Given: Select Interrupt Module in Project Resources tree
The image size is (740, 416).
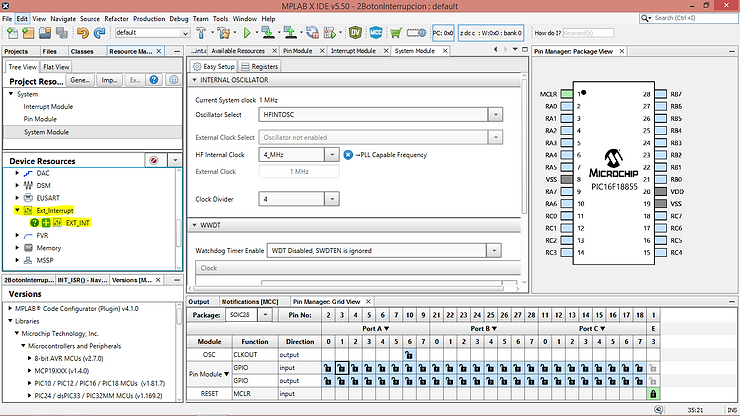Looking at the screenshot, I should [x=48, y=107].
